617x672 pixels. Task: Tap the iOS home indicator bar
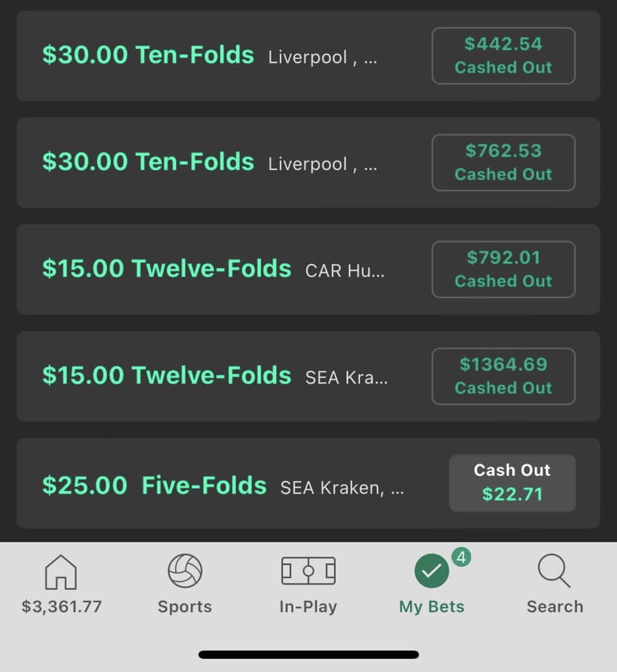coord(308,654)
